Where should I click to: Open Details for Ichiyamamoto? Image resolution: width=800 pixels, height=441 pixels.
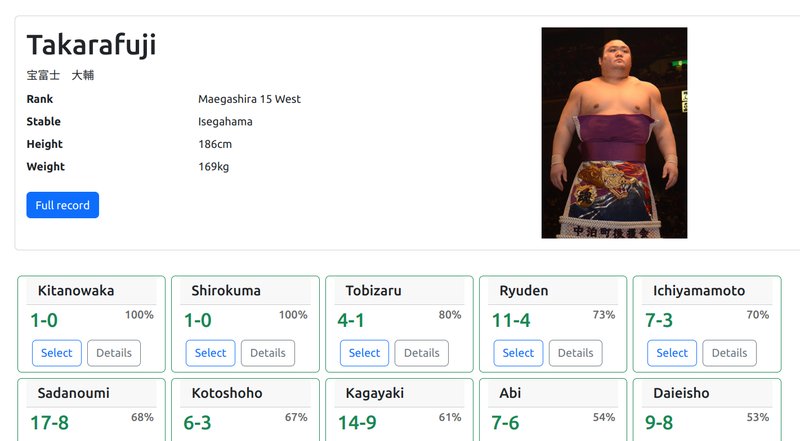[730, 353]
